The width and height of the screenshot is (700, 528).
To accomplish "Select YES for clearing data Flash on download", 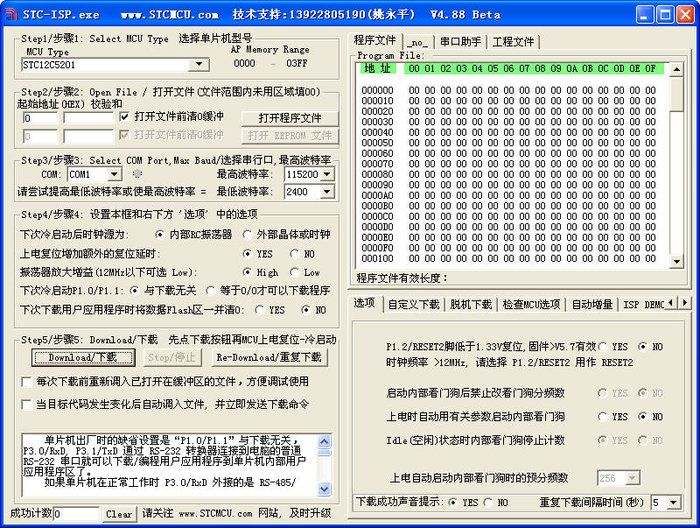I will click(259, 310).
